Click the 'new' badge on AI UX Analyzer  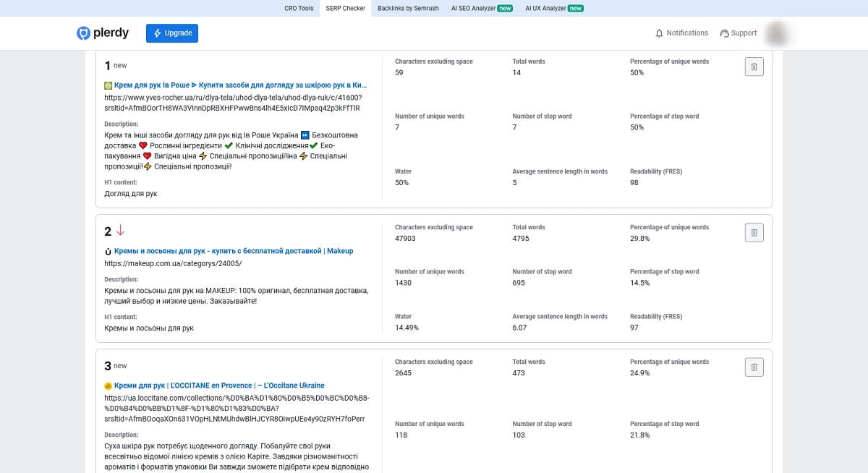pyautogui.click(x=575, y=9)
